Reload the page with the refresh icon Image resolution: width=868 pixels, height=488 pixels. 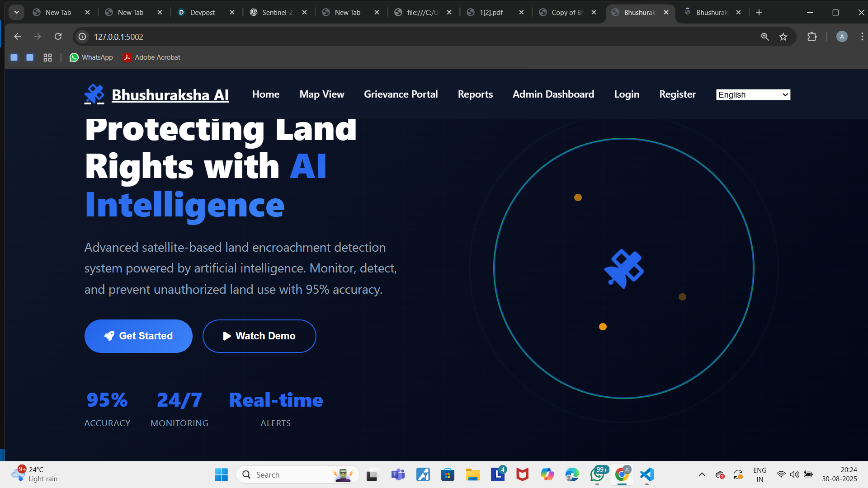click(x=58, y=37)
